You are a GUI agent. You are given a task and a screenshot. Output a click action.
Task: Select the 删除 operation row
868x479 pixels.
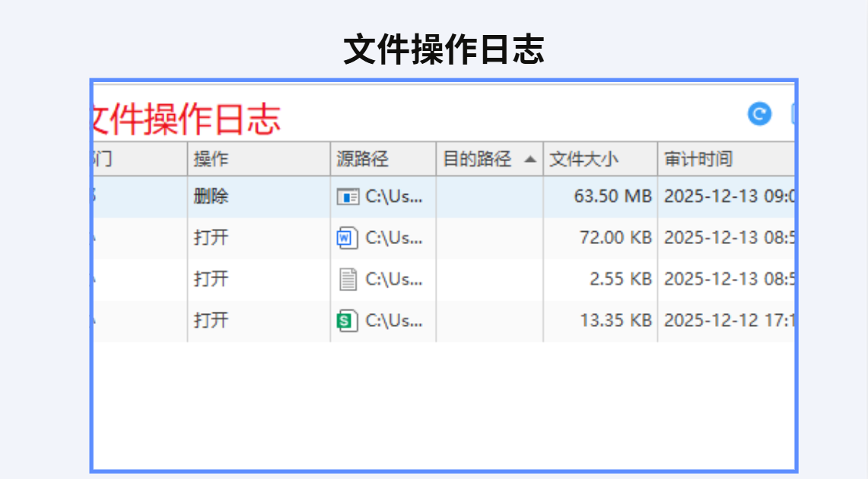click(x=444, y=197)
